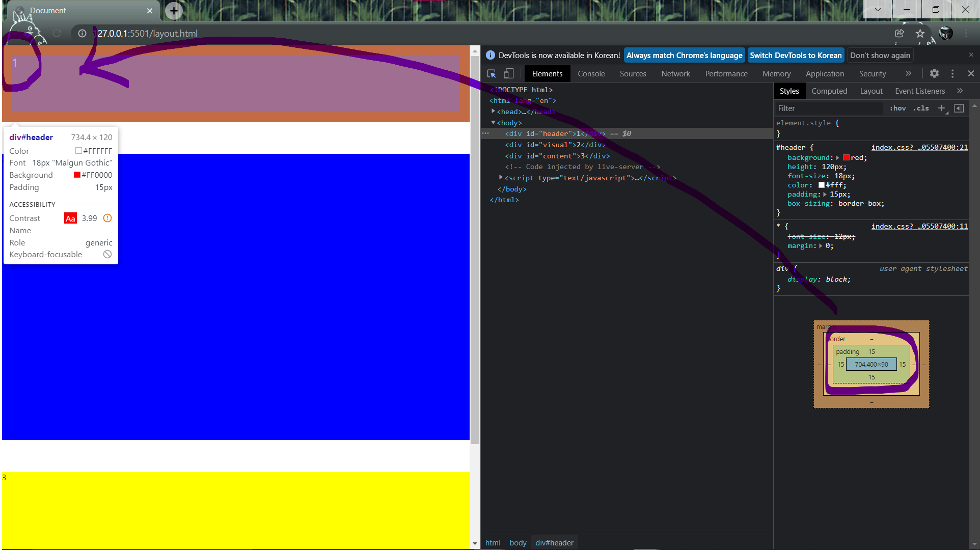Expand the head element node
The image size is (980, 550).
[x=493, y=112]
